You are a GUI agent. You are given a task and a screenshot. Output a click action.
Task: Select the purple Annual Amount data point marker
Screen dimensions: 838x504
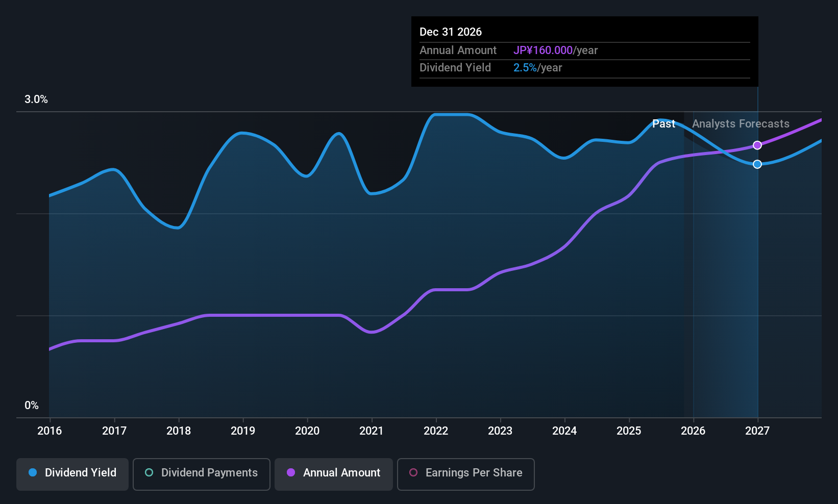757,145
